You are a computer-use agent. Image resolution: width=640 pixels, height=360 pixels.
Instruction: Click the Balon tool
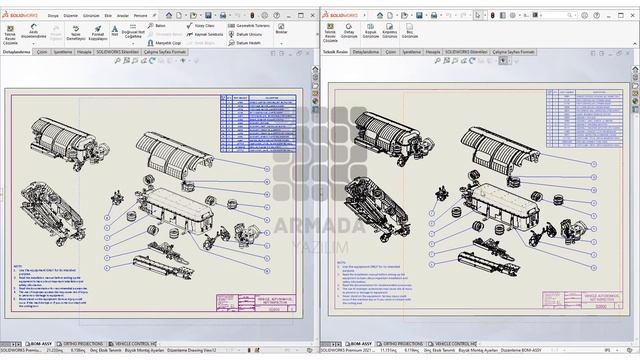(x=157, y=26)
